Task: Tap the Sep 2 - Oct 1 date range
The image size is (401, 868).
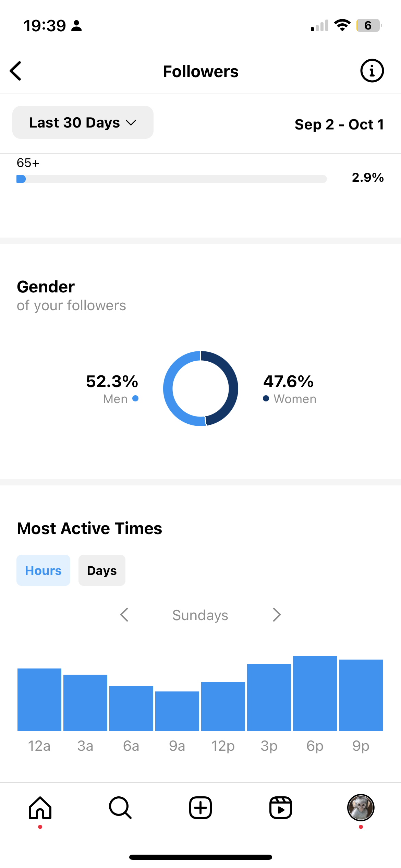Action: pyautogui.click(x=339, y=124)
